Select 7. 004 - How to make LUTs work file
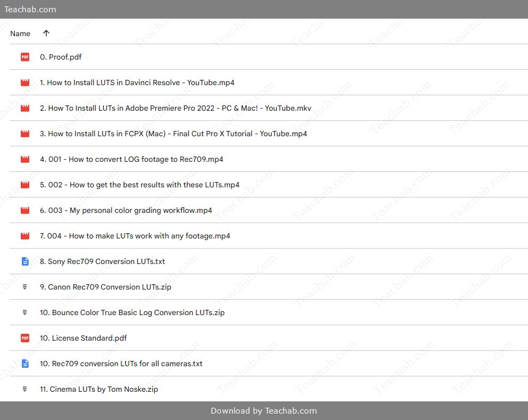Screen dimensions: 528x420 click(135, 236)
